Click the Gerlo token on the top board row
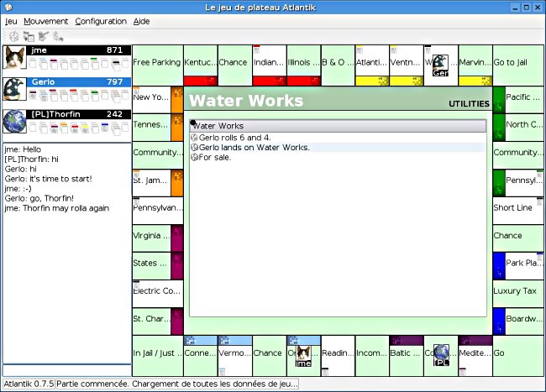 coord(440,65)
